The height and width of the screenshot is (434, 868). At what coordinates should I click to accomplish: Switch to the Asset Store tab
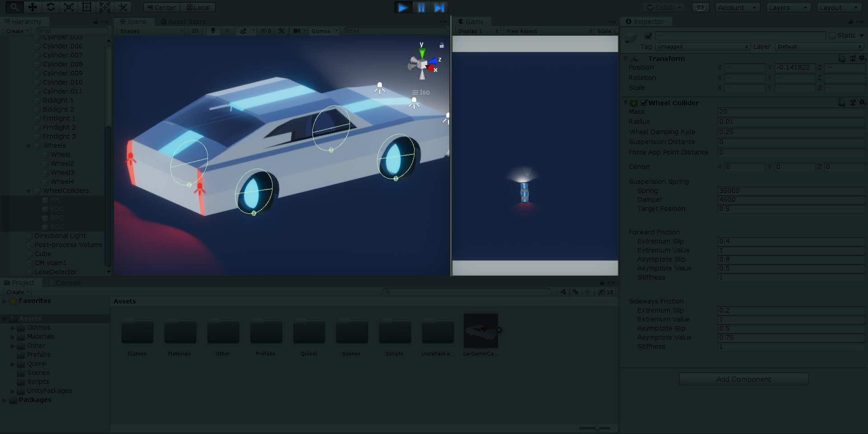pyautogui.click(x=183, y=21)
